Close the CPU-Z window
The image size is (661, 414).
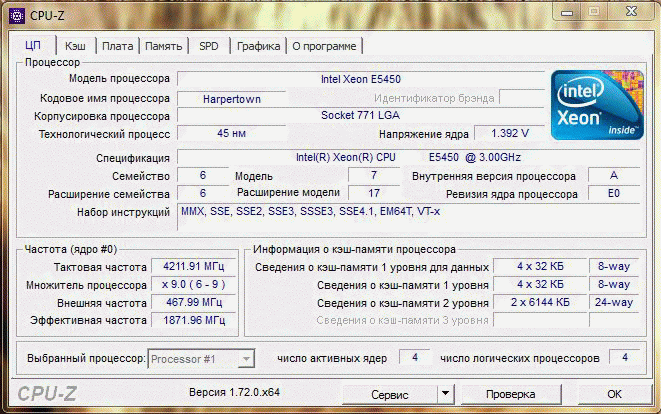coord(631,12)
